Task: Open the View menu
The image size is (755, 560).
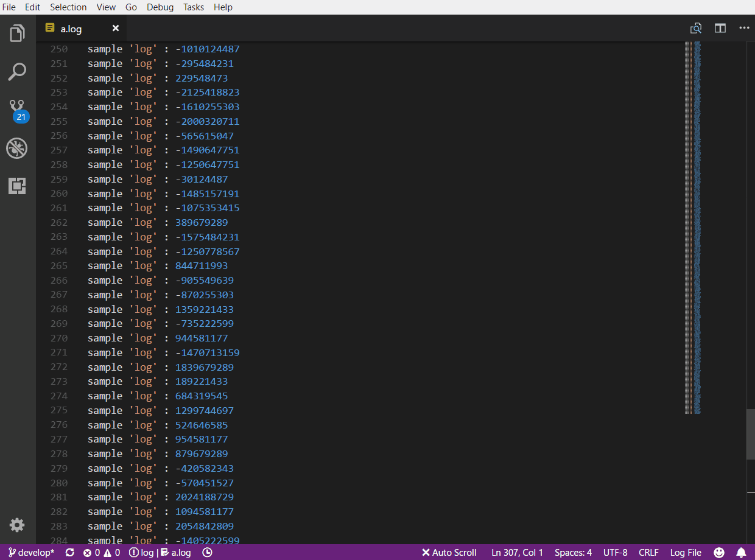Action: [x=106, y=7]
